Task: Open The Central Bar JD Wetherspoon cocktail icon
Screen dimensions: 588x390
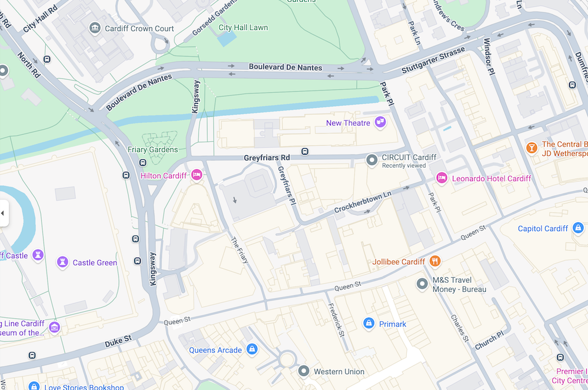Action: pyautogui.click(x=532, y=148)
